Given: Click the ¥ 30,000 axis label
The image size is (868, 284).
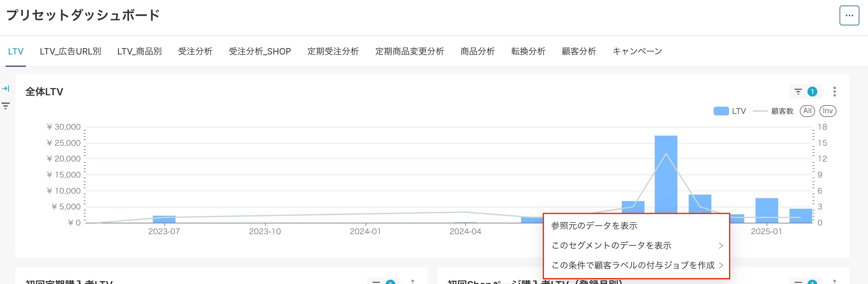Looking at the screenshot, I should [64, 127].
